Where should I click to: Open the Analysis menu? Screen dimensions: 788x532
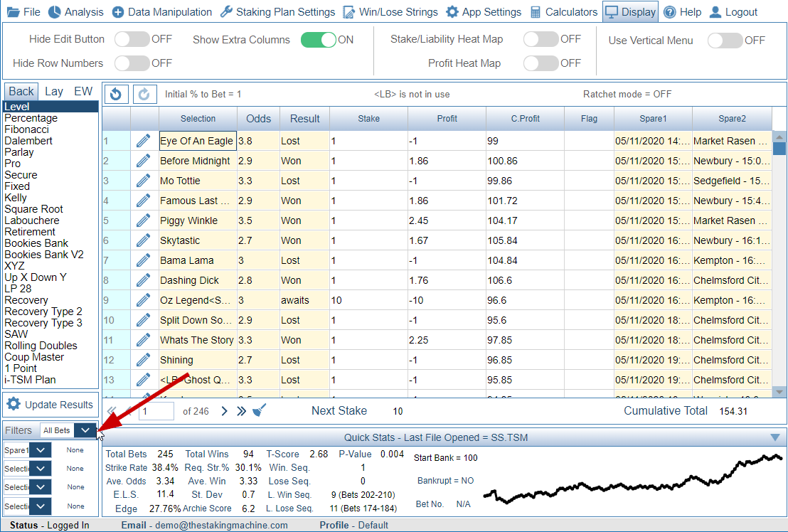pos(76,12)
